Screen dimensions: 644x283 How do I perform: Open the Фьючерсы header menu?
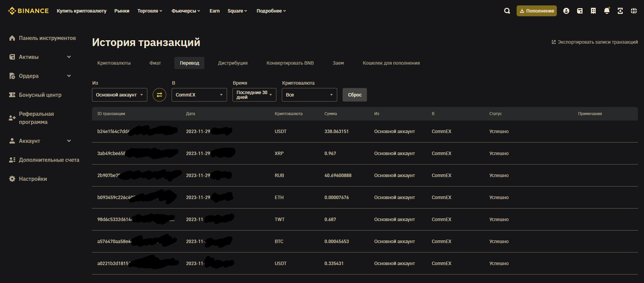point(186,11)
